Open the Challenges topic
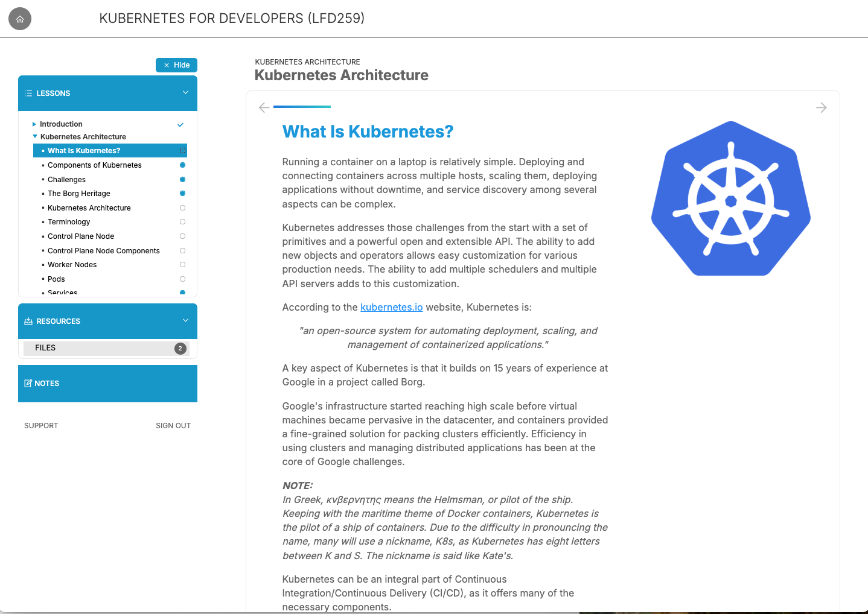 click(x=66, y=180)
